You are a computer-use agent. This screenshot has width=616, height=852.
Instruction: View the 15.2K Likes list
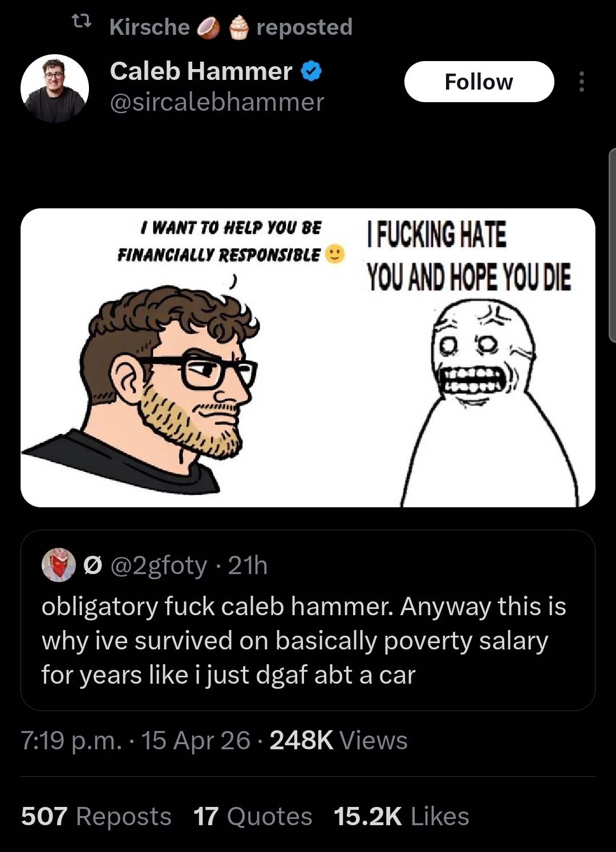click(402, 816)
